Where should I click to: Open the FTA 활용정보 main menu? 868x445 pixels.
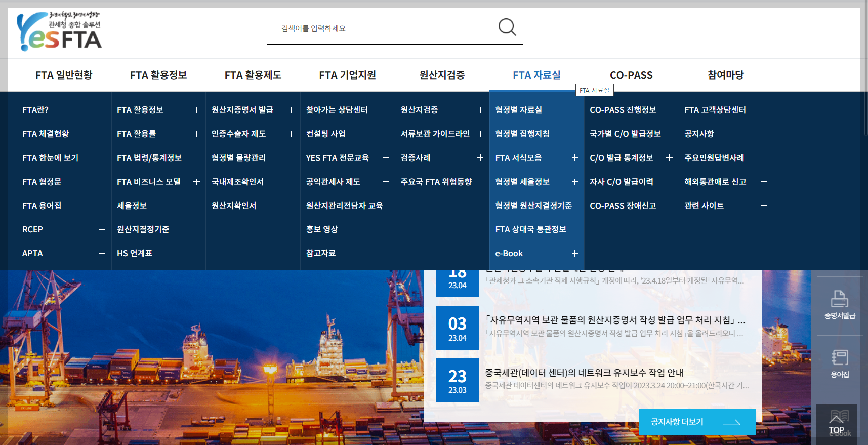[158, 75]
